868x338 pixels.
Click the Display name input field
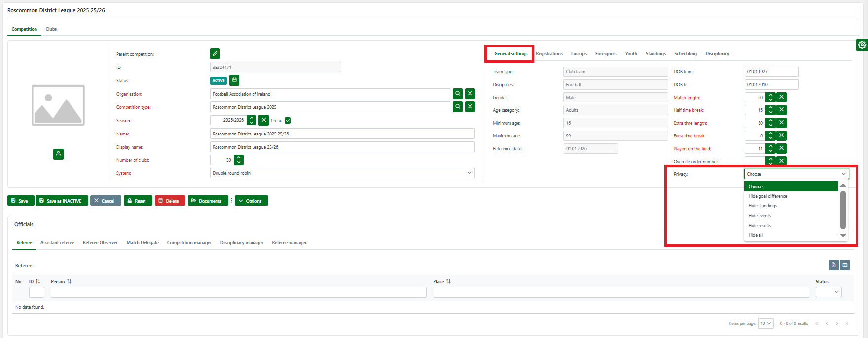pos(342,147)
